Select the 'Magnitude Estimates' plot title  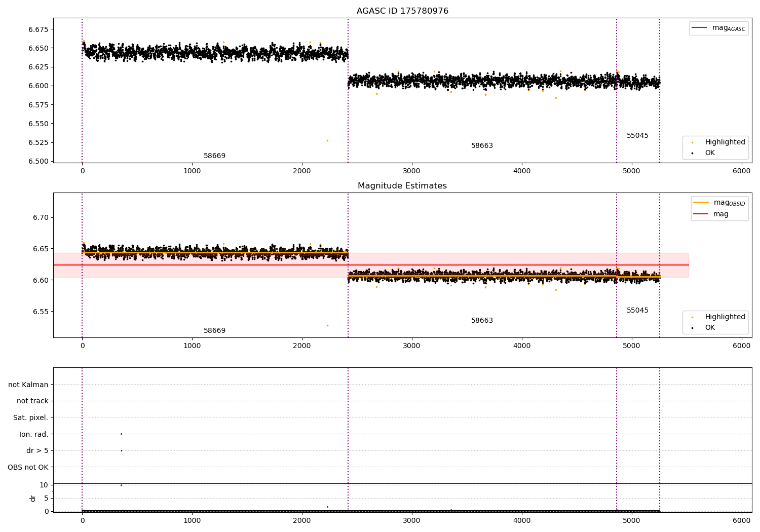tap(402, 186)
